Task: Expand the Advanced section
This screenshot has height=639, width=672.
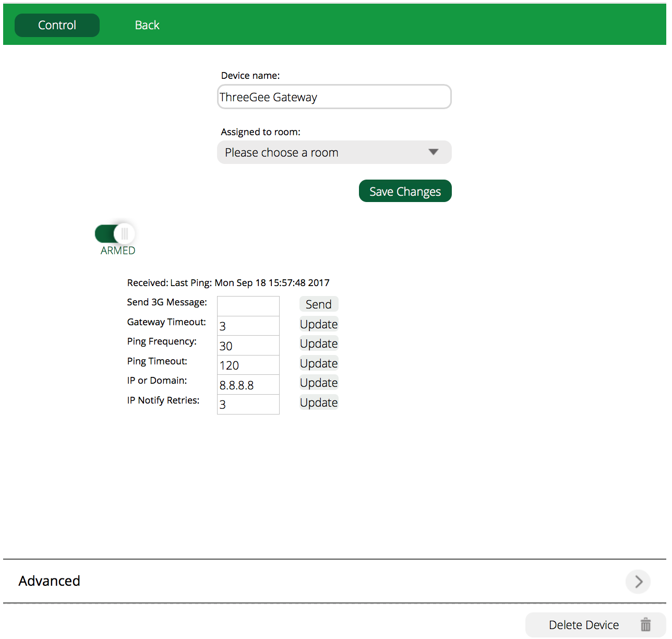Action: [50, 581]
